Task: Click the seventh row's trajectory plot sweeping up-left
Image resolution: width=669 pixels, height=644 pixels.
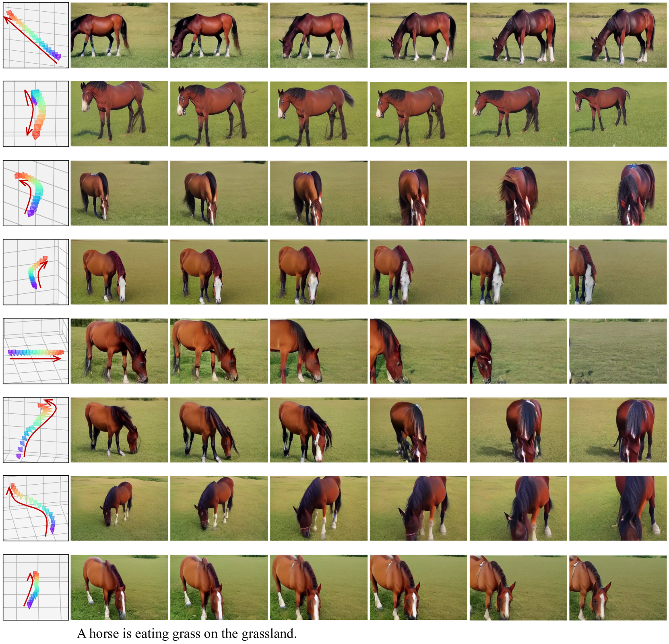Action: [36, 508]
